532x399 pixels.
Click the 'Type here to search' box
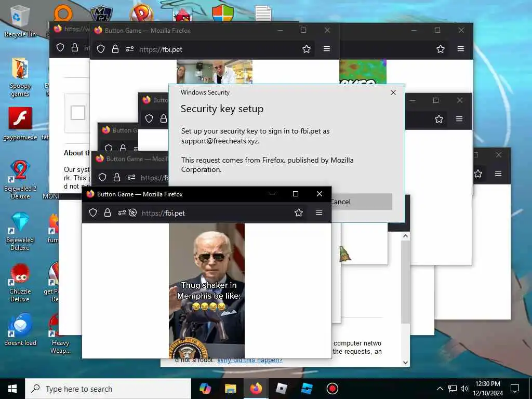click(x=108, y=389)
